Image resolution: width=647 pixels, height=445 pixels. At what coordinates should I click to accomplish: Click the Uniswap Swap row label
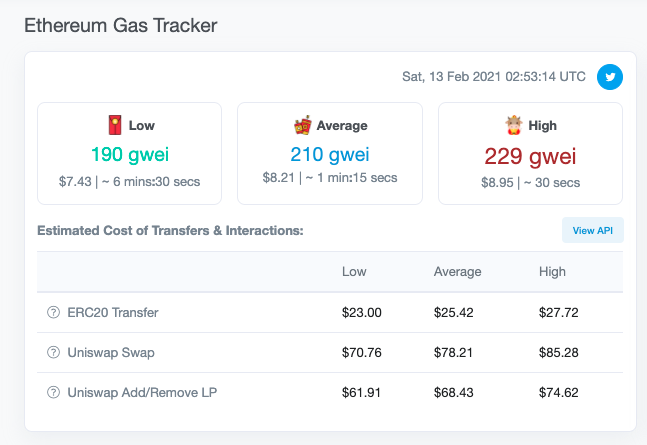tap(111, 353)
